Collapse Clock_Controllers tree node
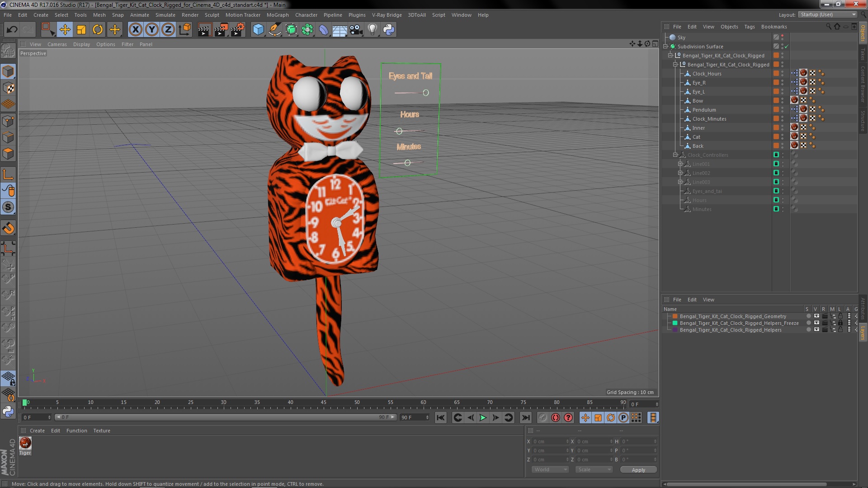 point(675,155)
